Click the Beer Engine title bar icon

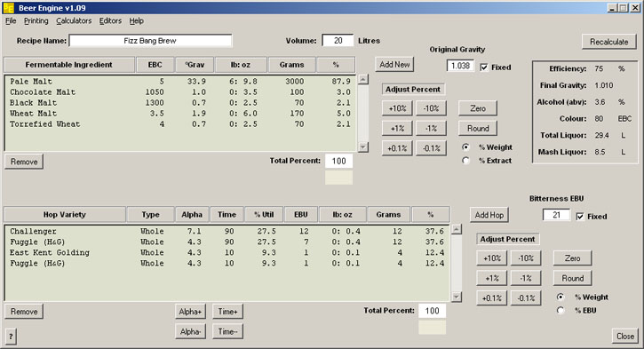click(8, 8)
